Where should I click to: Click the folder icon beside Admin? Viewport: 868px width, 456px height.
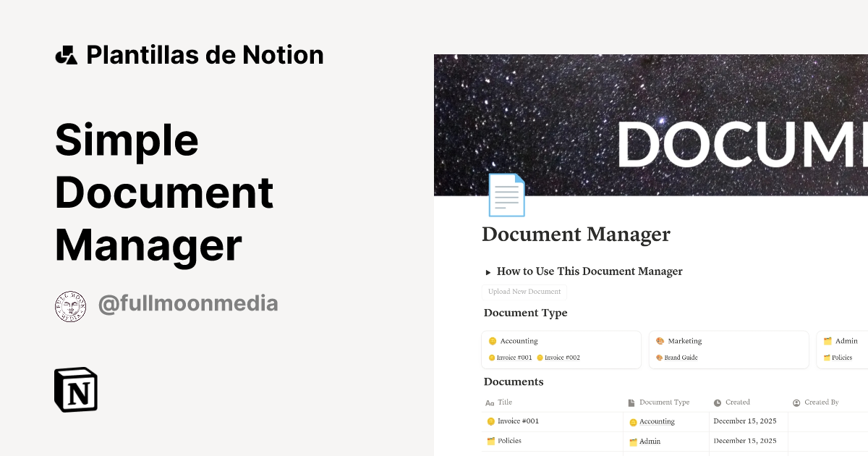tap(827, 340)
